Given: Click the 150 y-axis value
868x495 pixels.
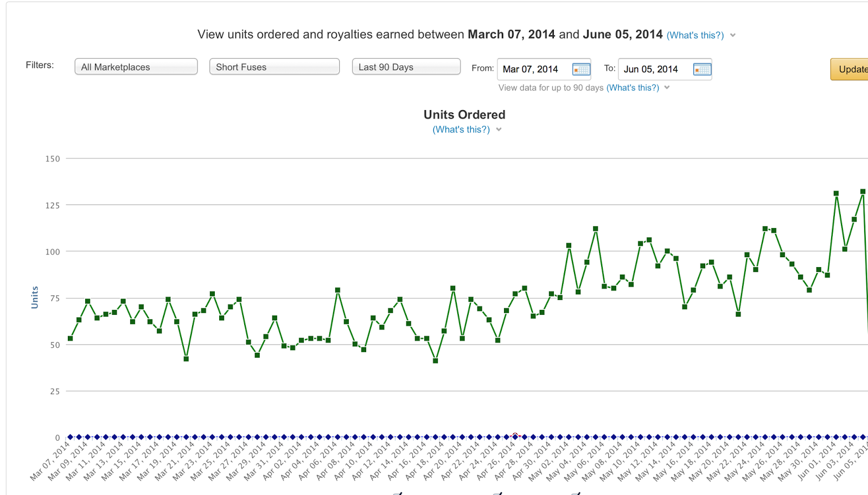Looking at the screenshot, I should (x=53, y=159).
